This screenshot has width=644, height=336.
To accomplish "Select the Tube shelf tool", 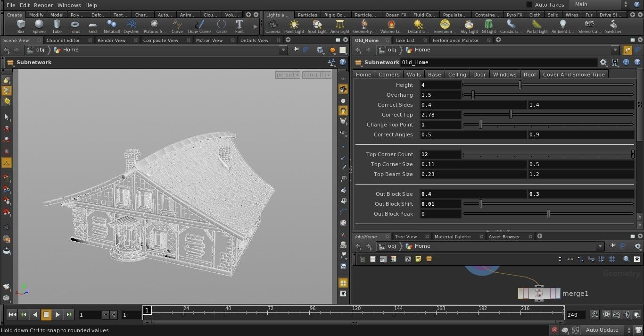I will point(57,26).
